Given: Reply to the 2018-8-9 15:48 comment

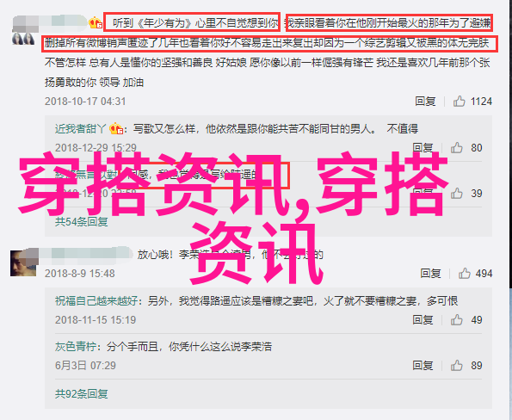Looking at the screenshot, I should point(430,274).
